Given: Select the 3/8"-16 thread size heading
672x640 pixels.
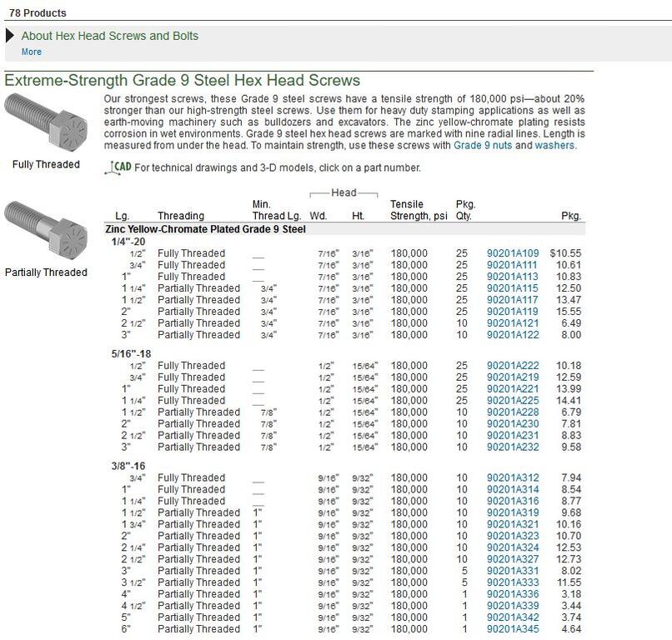Looking at the screenshot, I should [128, 466].
